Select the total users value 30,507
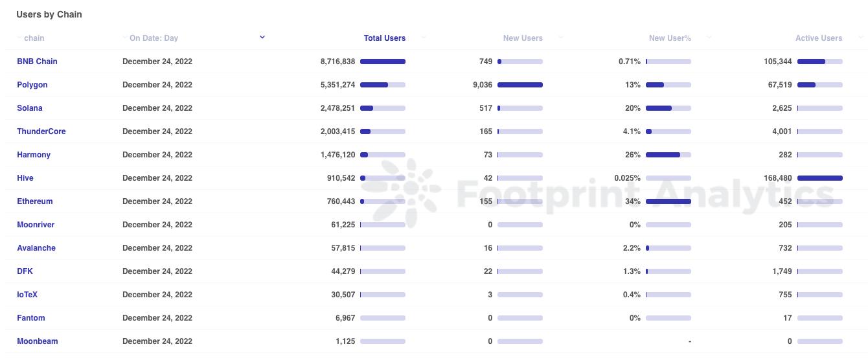This screenshot has width=868, height=364. (343, 295)
